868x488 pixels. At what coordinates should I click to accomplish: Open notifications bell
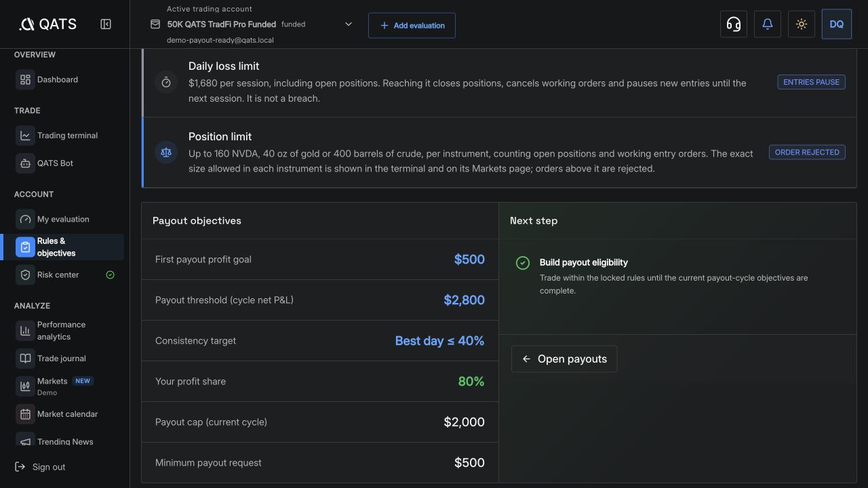point(767,24)
